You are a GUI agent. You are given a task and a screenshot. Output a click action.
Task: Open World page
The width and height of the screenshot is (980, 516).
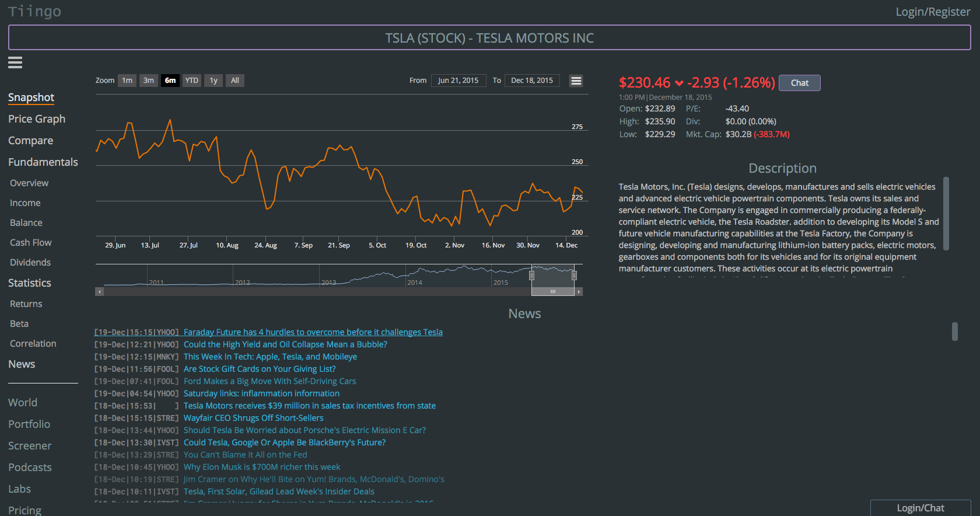[23, 403]
